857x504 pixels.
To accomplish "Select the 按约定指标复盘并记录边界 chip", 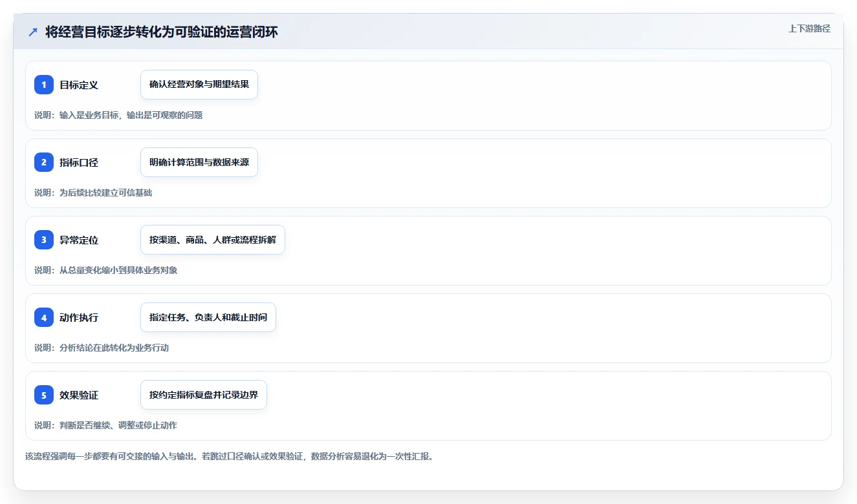I will (204, 395).
